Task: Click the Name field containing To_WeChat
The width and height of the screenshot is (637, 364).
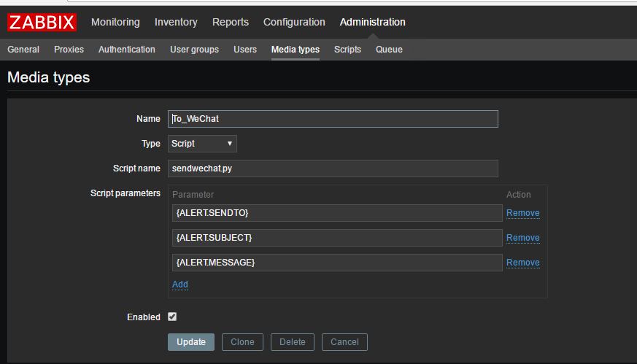Action: coord(333,119)
